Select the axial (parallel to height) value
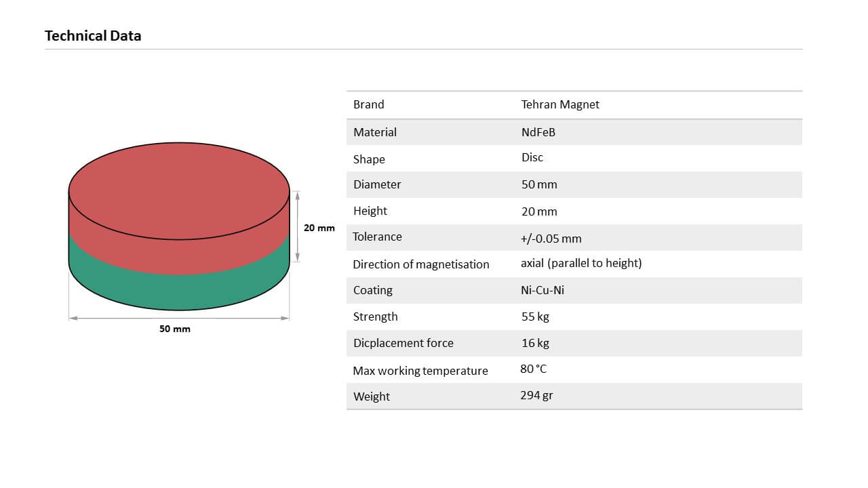Screen dimensions: 868x488 click(581, 263)
